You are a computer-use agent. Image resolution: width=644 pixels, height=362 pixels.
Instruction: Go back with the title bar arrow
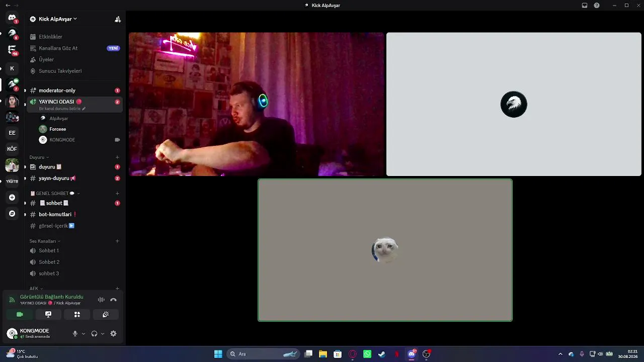point(8,6)
